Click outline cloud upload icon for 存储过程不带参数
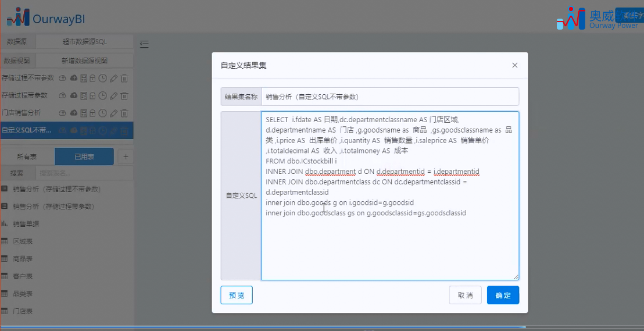This screenshot has height=331, width=644. (x=62, y=78)
